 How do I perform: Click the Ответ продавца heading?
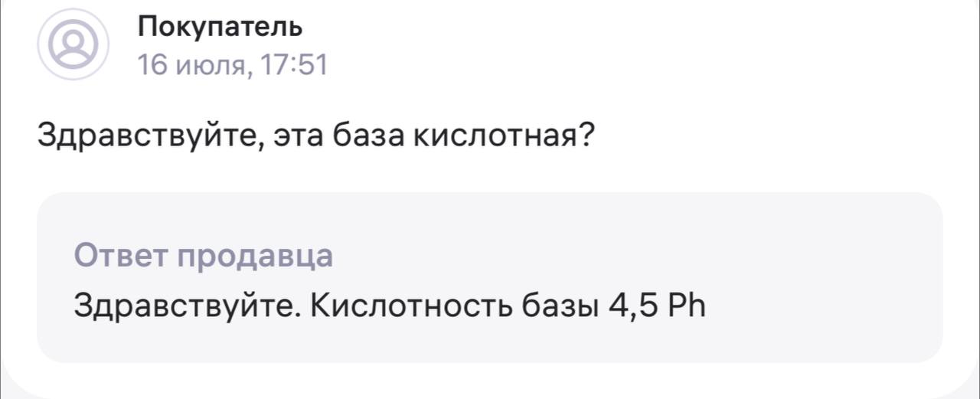204,257
